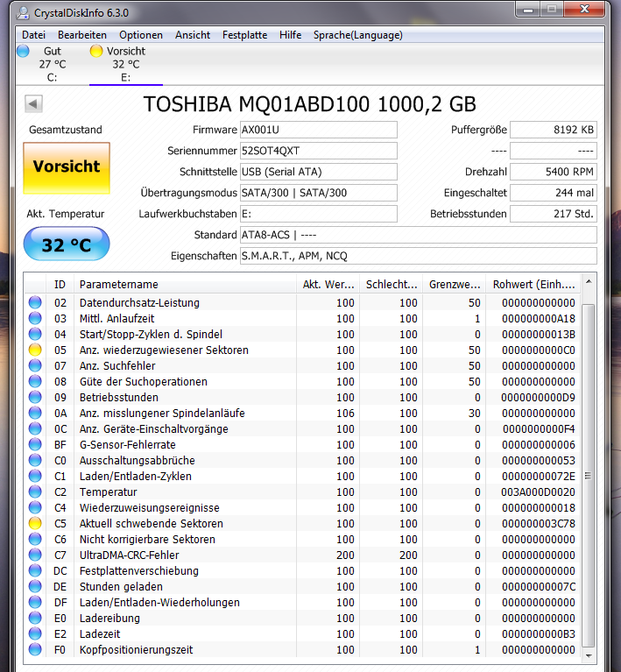
Task: Select the raw value 0000000000C0
Action: (539, 350)
